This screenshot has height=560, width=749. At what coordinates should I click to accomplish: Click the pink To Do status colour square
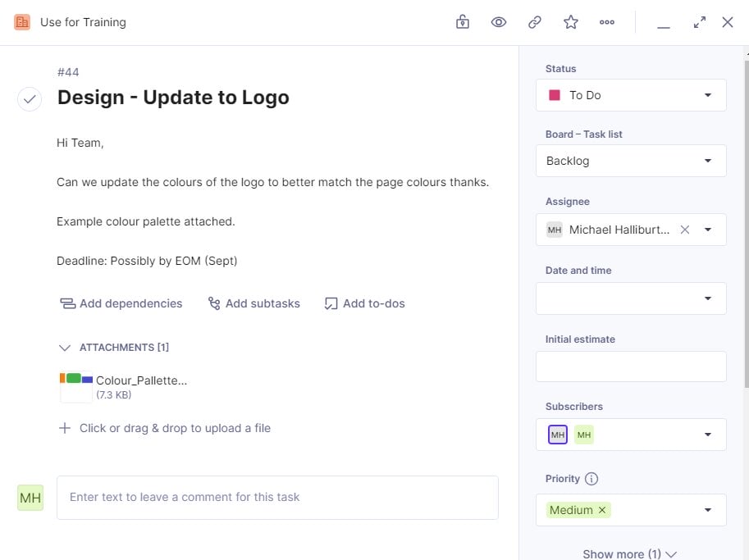click(x=555, y=95)
